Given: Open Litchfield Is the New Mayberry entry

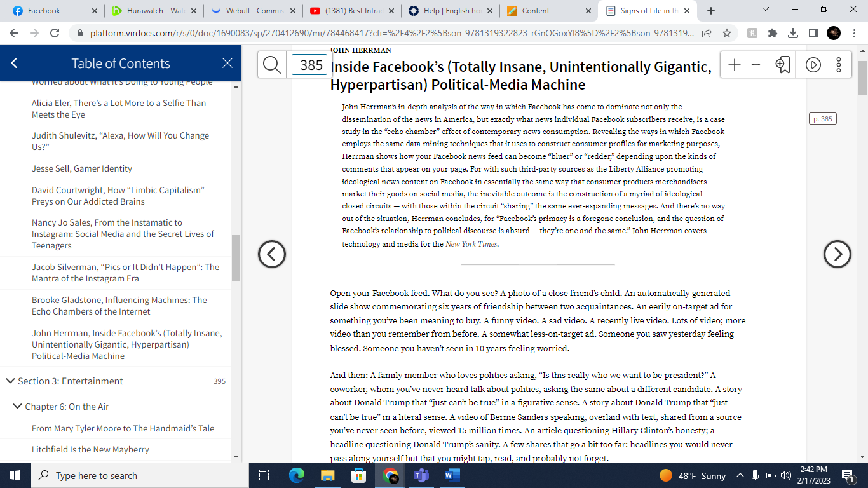Looking at the screenshot, I should [90, 449].
